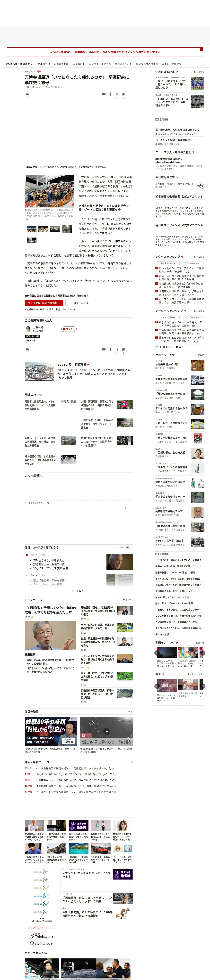The width and height of the screenshot is (210, 980).
Task: Open 来場のポイント nav item
Action: pyautogui.click(x=123, y=64)
